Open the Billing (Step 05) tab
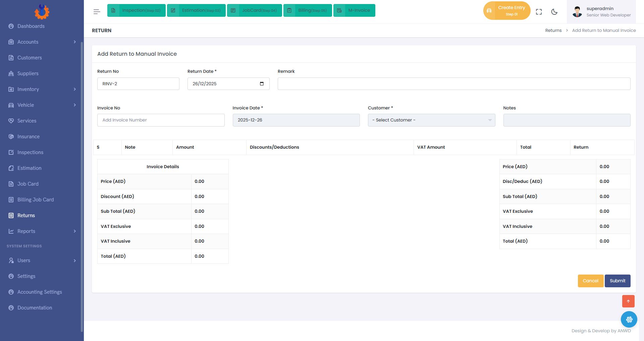Screen dimensions: 644x341 (308, 10)
